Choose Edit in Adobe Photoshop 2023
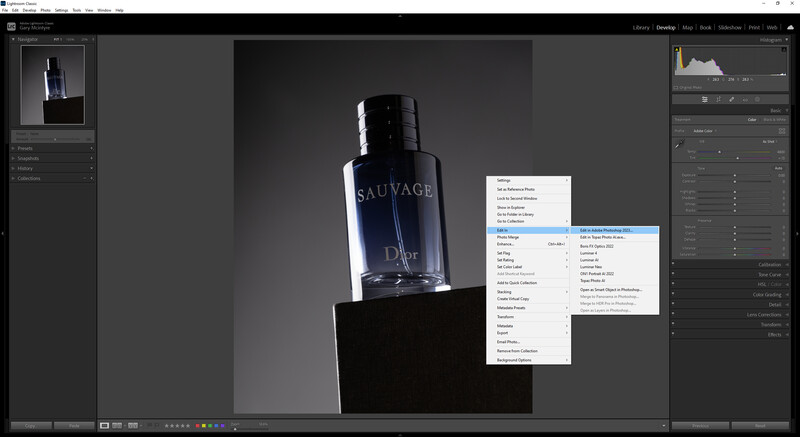This screenshot has height=437, width=800. point(615,230)
